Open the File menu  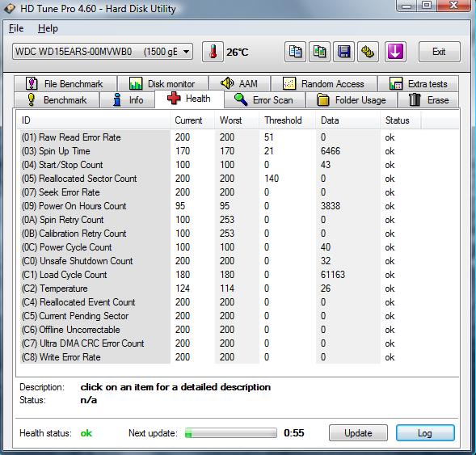pos(16,28)
